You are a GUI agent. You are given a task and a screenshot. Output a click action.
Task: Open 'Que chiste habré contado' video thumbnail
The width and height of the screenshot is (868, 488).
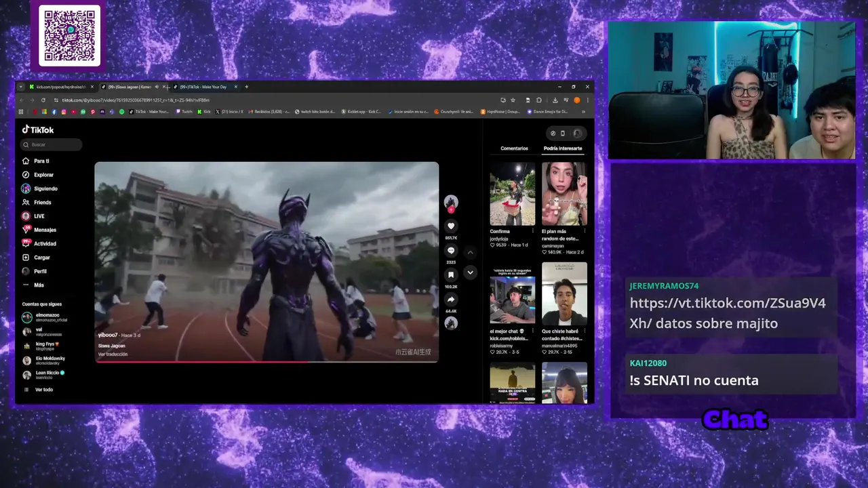[564, 293]
